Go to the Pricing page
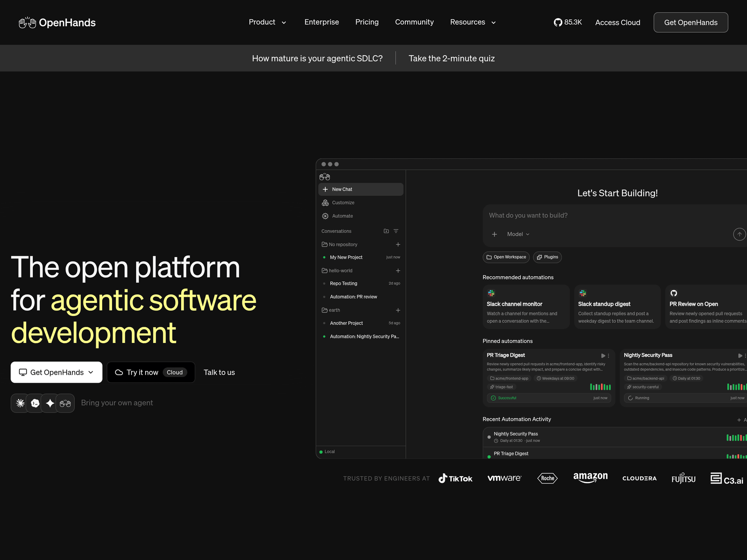The image size is (747, 560). pyautogui.click(x=367, y=22)
